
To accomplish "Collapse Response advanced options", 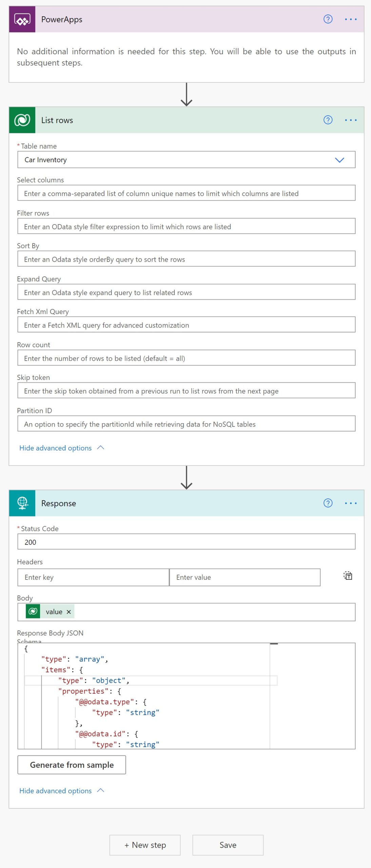I will coord(62,791).
